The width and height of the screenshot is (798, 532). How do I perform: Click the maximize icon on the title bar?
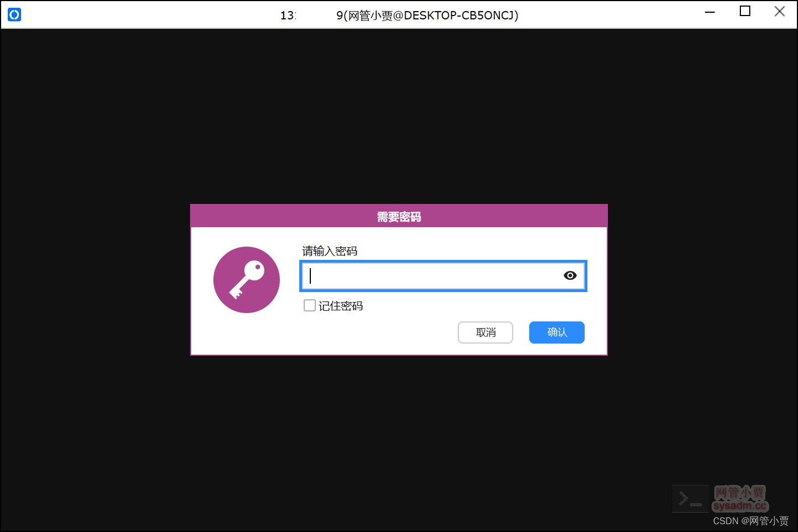[745, 11]
